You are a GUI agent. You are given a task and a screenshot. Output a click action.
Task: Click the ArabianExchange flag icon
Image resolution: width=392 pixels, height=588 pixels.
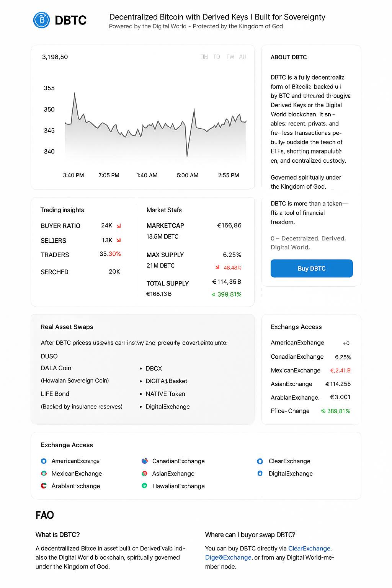[44, 486]
